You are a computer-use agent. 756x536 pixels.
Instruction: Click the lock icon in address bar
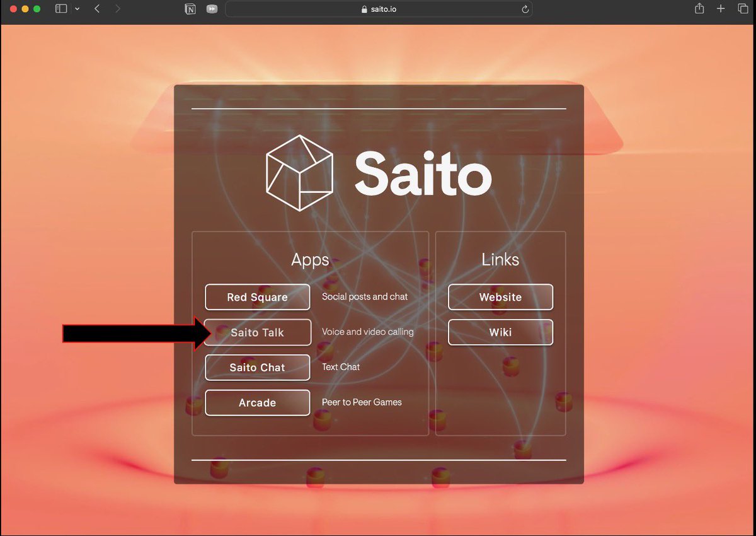364,9
